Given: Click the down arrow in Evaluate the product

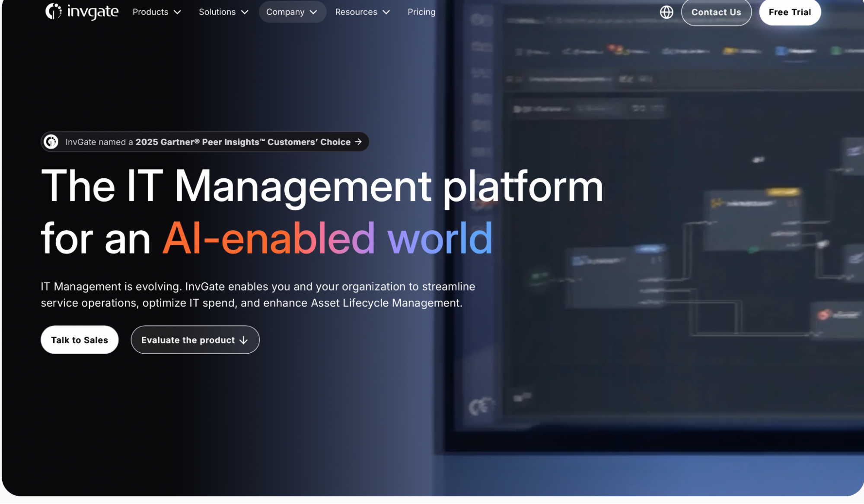Looking at the screenshot, I should [244, 340].
